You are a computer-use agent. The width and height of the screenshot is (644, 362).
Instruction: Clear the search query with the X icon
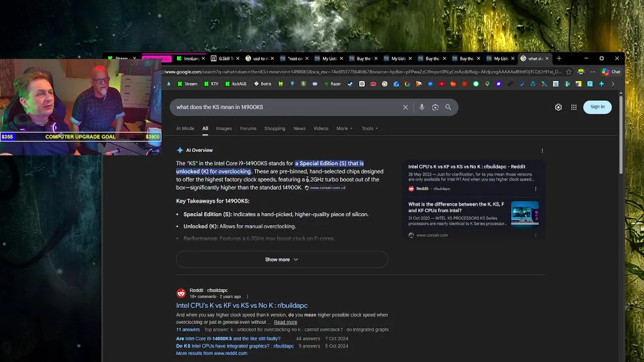[405, 107]
